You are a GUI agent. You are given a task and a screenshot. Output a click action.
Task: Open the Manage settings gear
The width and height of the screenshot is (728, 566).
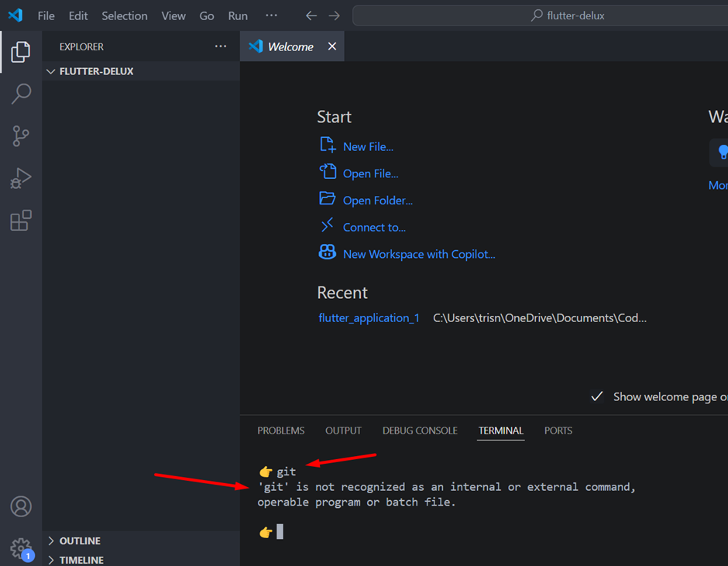pos(22,549)
